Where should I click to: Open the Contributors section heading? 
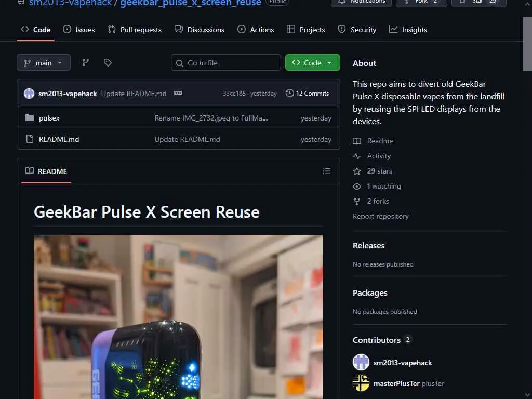click(377, 340)
